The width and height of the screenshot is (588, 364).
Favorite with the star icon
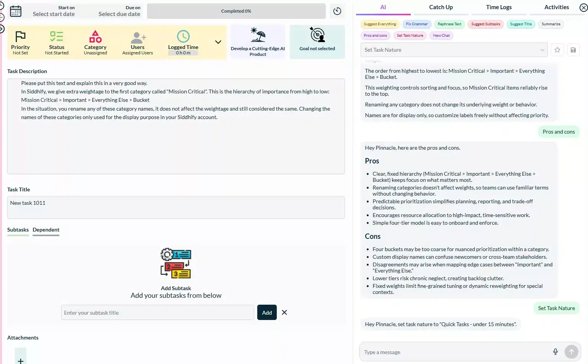[x=557, y=50]
